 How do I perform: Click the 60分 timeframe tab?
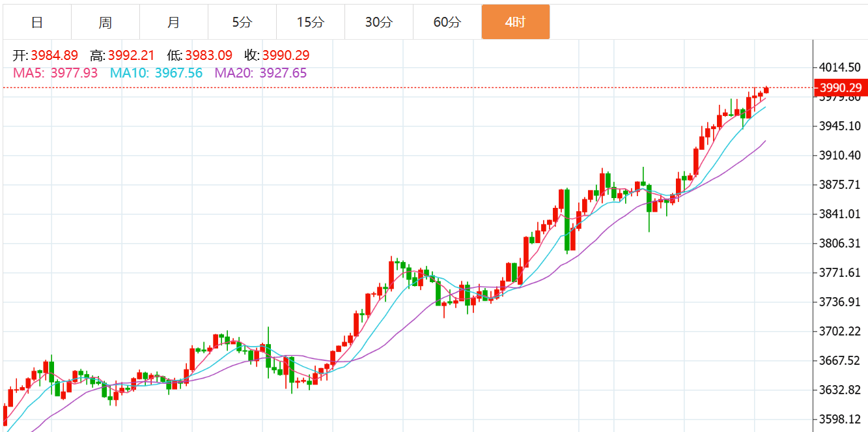click(x=447, y=22)
